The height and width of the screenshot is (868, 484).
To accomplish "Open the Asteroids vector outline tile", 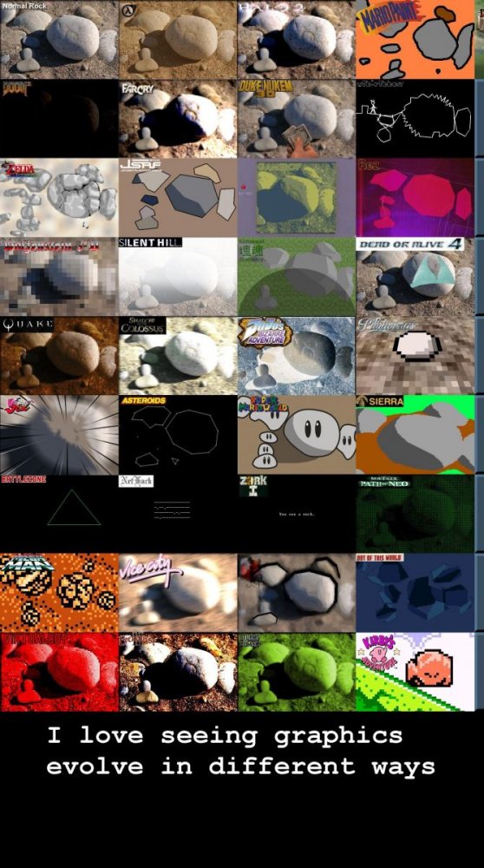I will pos(178,435).
